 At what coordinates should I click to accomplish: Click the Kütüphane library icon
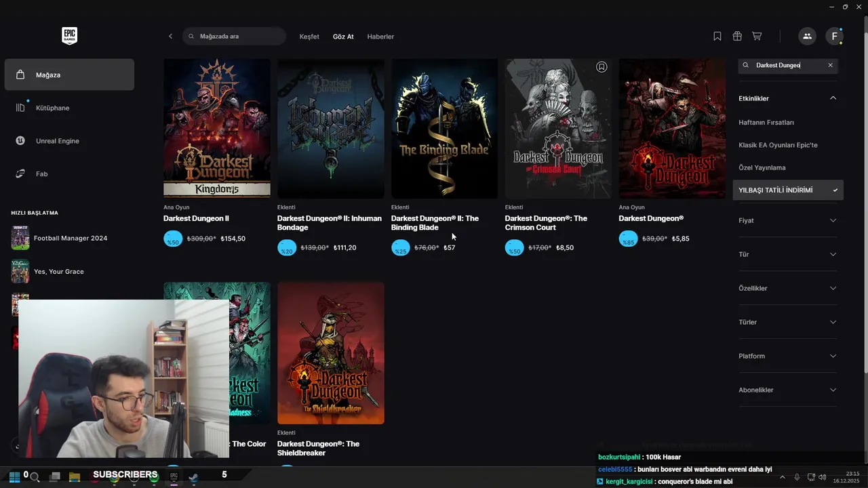click(x=20, y=108)
